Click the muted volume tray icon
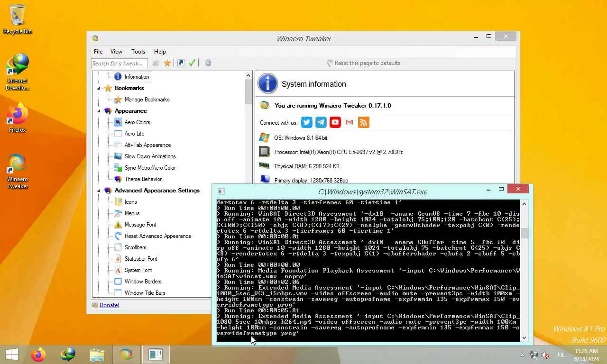 (x=545, y=355)
